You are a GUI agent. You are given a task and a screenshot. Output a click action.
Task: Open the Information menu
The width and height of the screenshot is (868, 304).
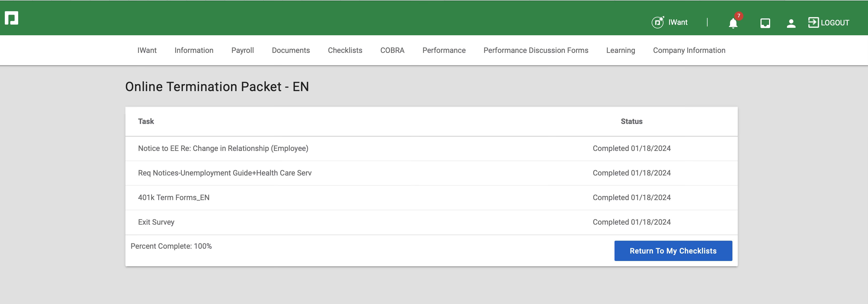194,50
